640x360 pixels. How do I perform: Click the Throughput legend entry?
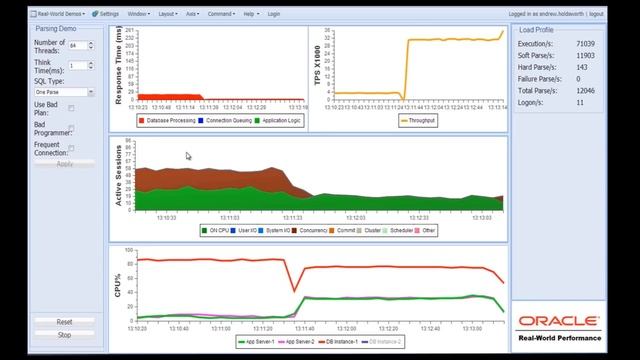coord(418,120)
